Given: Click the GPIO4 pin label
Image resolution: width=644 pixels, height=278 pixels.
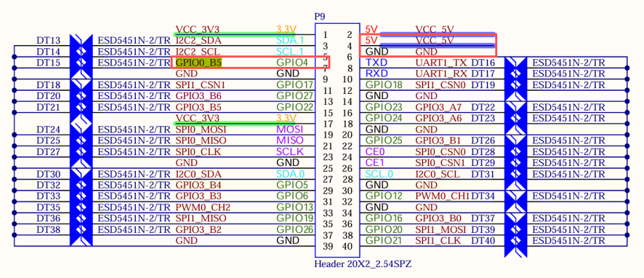Looking at the screenshot, I should coord(292,63).
